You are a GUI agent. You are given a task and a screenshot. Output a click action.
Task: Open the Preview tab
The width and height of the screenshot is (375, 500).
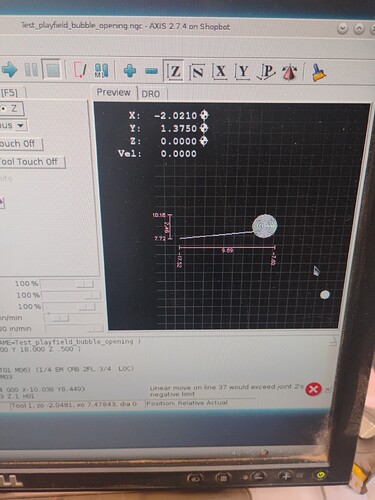point(113,92)
